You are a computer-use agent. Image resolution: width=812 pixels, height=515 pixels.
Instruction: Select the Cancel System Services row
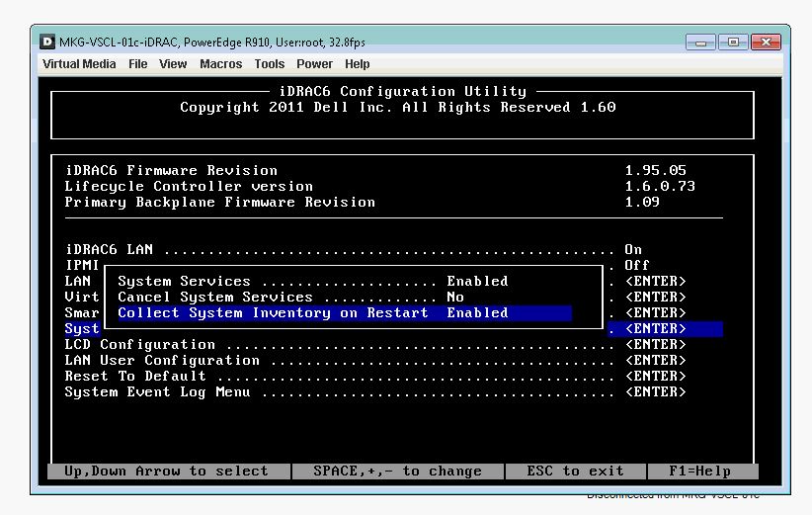(x=290, y=297)
